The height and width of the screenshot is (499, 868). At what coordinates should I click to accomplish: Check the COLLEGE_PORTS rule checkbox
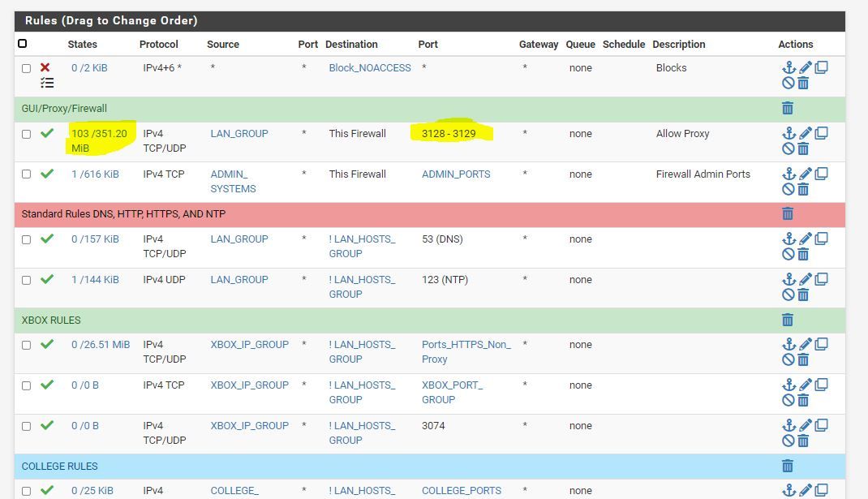(26, 491)
